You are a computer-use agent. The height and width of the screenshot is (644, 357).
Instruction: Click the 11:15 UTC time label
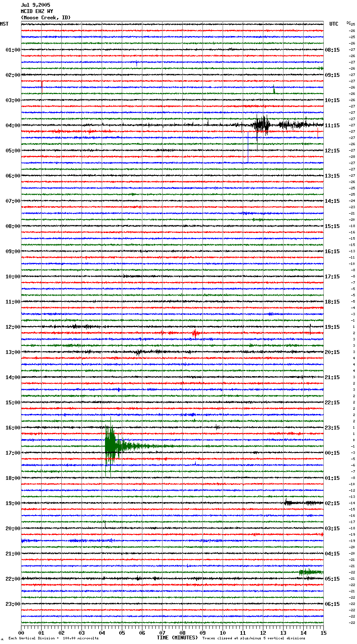point(332,126)
